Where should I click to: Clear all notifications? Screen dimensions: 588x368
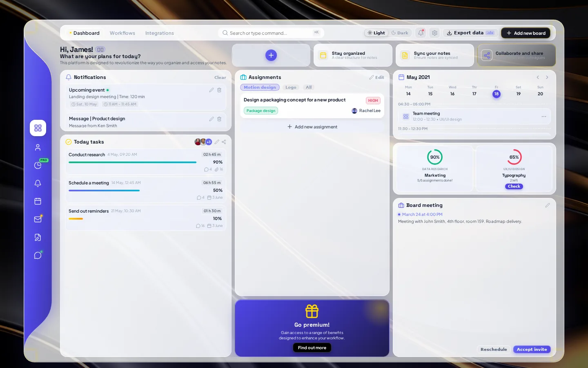[x=220, y=78]
